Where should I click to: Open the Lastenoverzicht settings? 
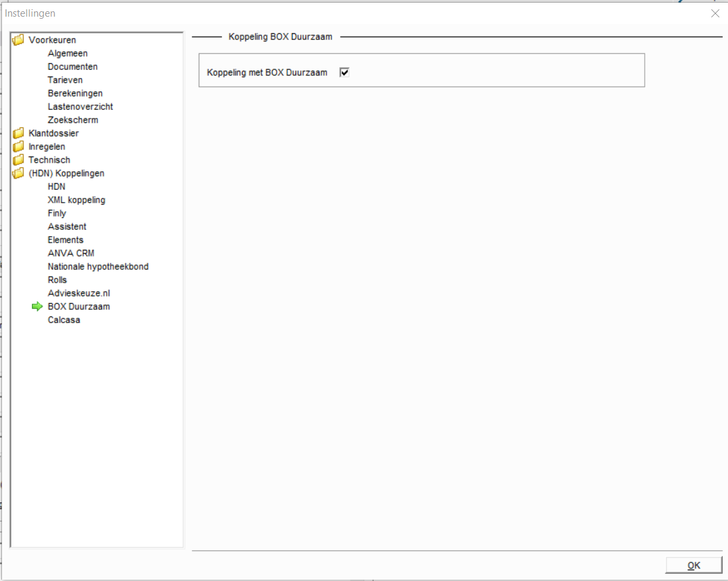[x=80, y=107]
